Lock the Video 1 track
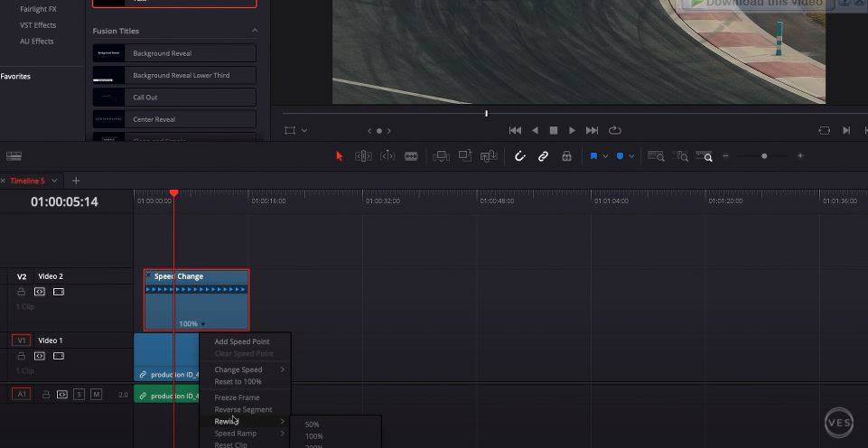 pos(22,356)
